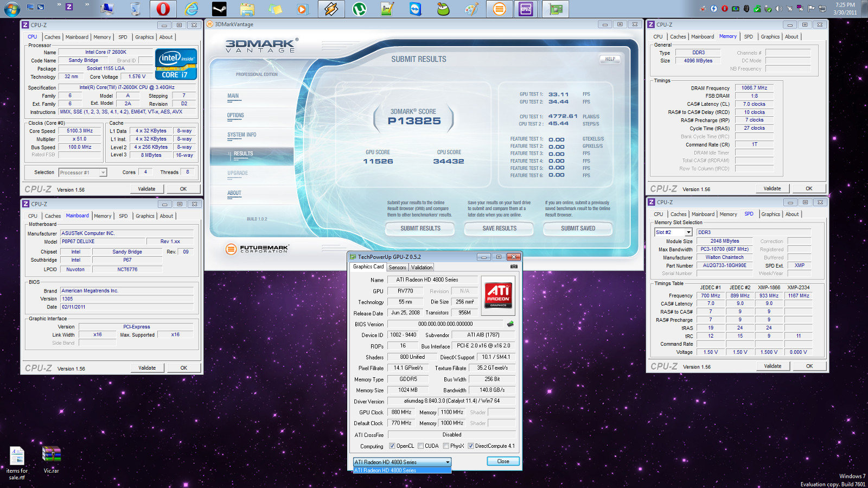Click the SUBMIT RESULTS button

click(x=420, y=229)
